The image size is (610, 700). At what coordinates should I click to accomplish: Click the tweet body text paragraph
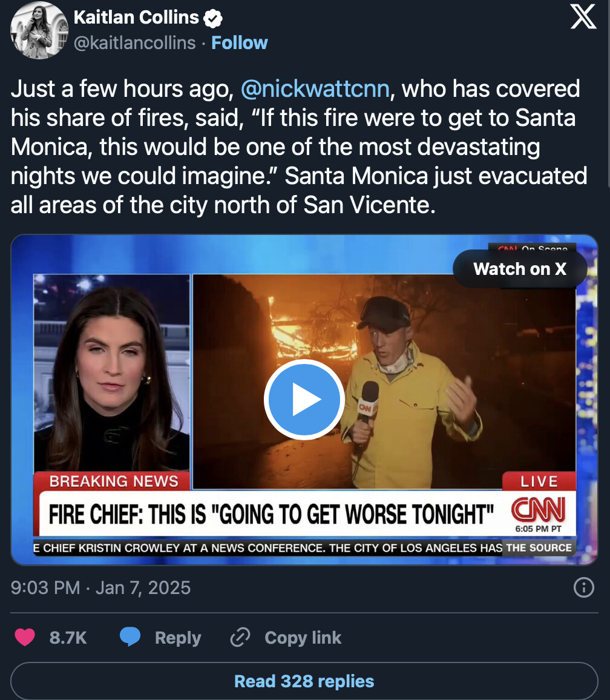coord(299,147)
